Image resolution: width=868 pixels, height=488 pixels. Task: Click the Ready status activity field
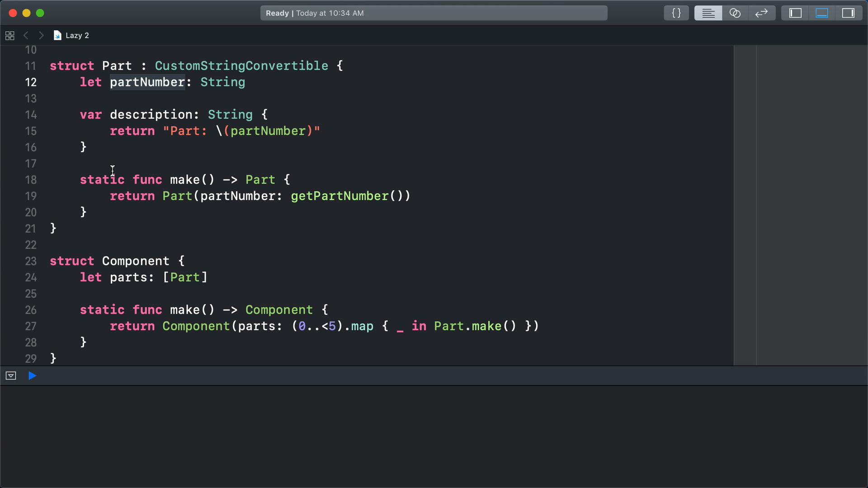pyautogui.click(x=434, y=13)
